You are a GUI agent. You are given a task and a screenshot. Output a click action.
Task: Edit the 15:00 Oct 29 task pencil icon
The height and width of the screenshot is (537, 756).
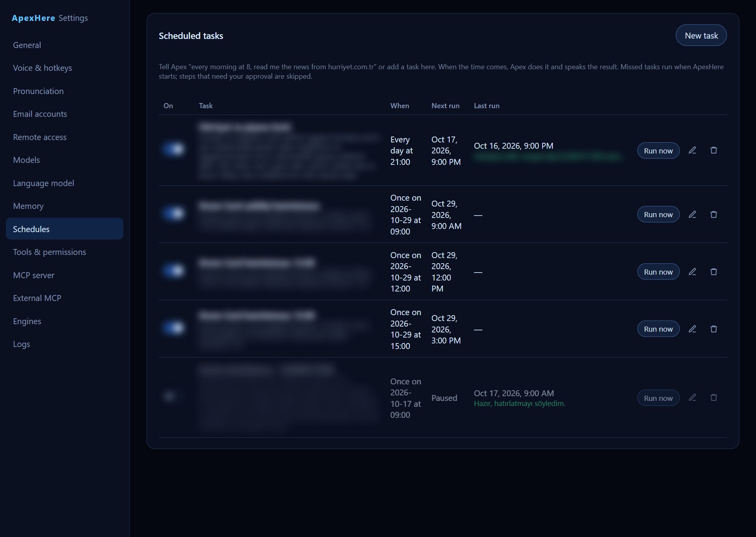pos(692,329)
